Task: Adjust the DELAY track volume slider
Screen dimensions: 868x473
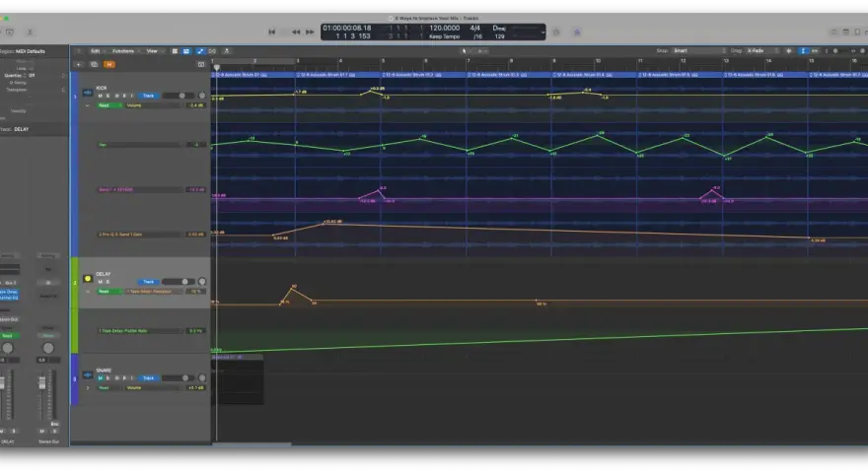Action: [179, 282]
